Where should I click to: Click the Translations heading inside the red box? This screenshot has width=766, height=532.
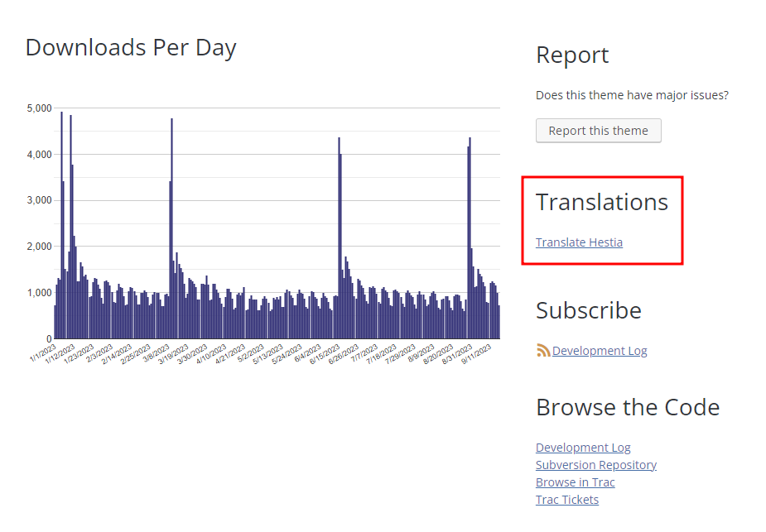(x=602, y=201)
